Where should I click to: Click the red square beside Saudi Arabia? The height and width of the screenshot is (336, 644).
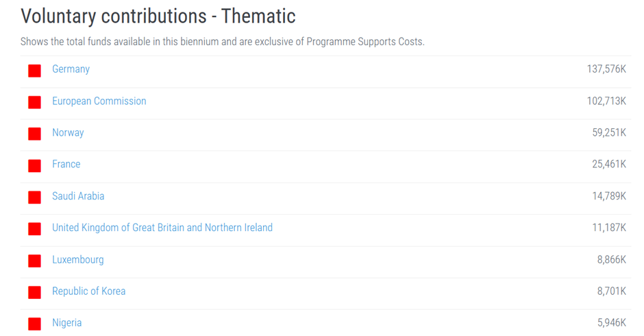pos(34,197)
